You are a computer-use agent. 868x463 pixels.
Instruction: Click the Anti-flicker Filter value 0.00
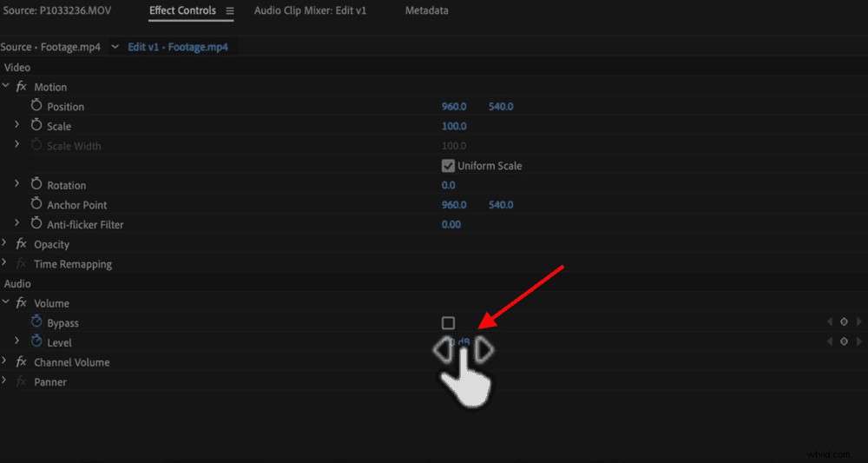click(451, 224)
